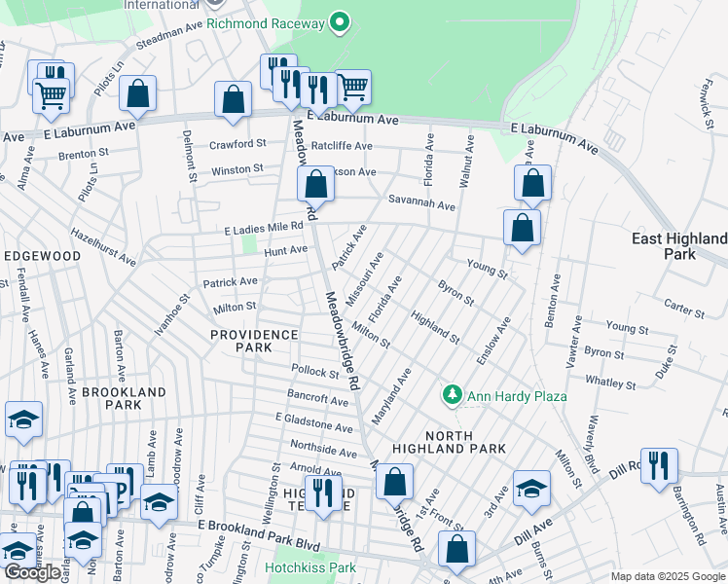Select shopping bag marker east of Savannah Ave
This screenshot has height=584, width=728.
coord(532,183)
